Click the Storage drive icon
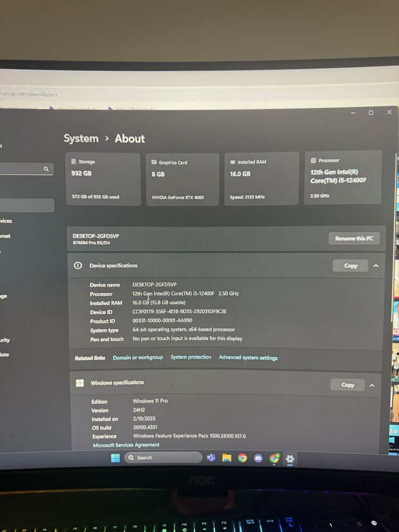 (73, 162)
